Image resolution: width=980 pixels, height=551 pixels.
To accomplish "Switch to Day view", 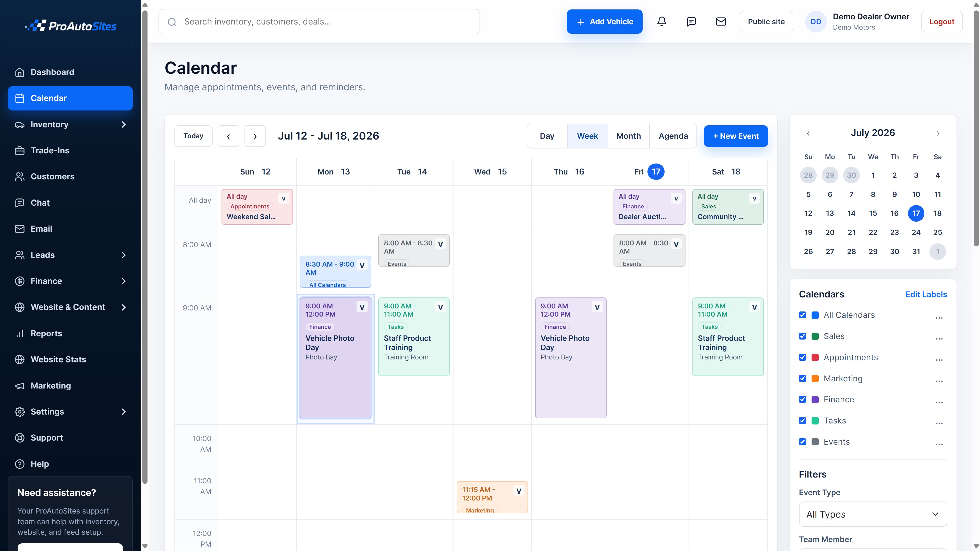I will click(547, 136).
